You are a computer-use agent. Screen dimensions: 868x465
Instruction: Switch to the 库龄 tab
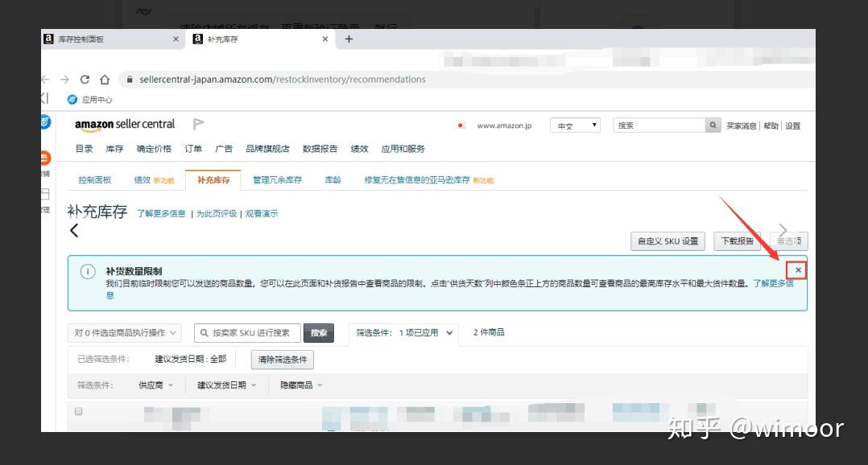tap(333, 179)
